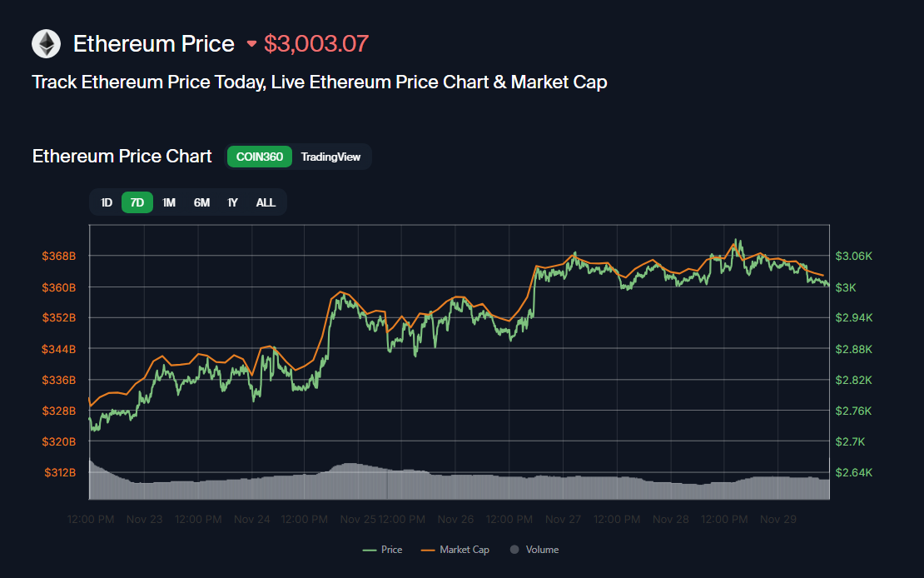Keep the 7D range selected
This screenshot has height=578, width=924.
(137, 202)
